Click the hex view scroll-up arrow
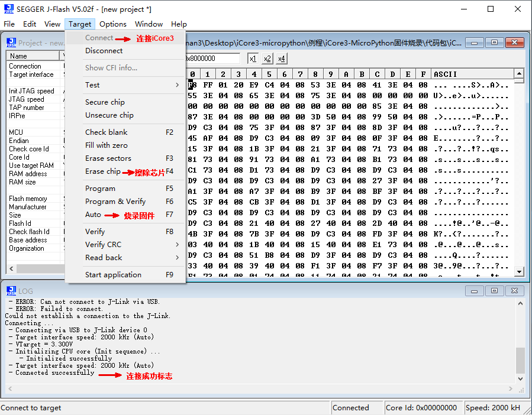532x415 pixels. coord(519,74)
